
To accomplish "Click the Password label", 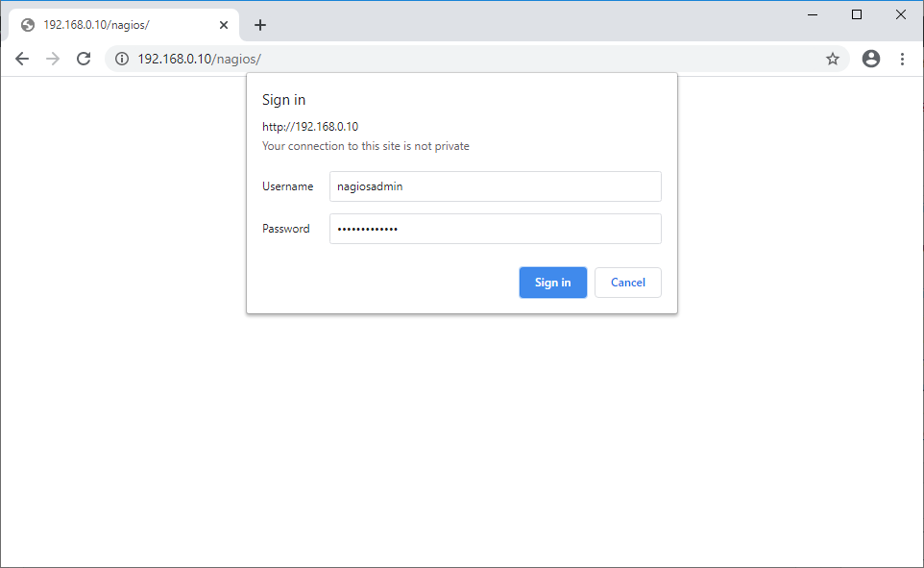I will point(286,229).
